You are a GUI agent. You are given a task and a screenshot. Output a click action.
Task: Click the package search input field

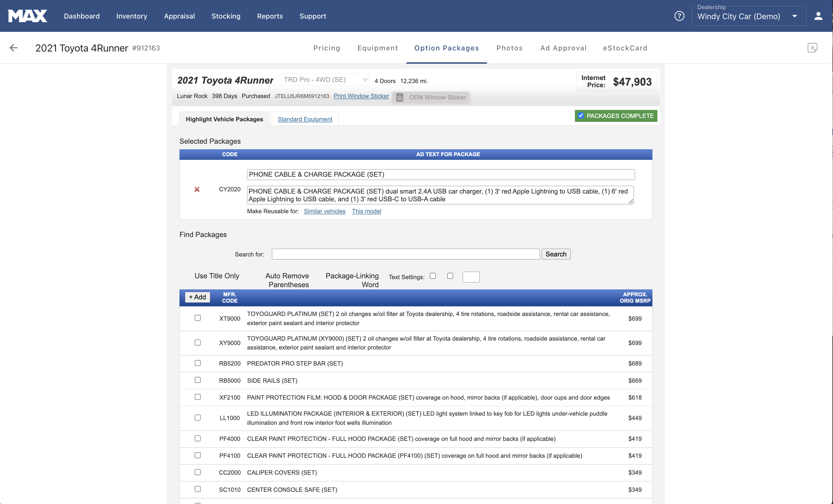click(405, 254)
